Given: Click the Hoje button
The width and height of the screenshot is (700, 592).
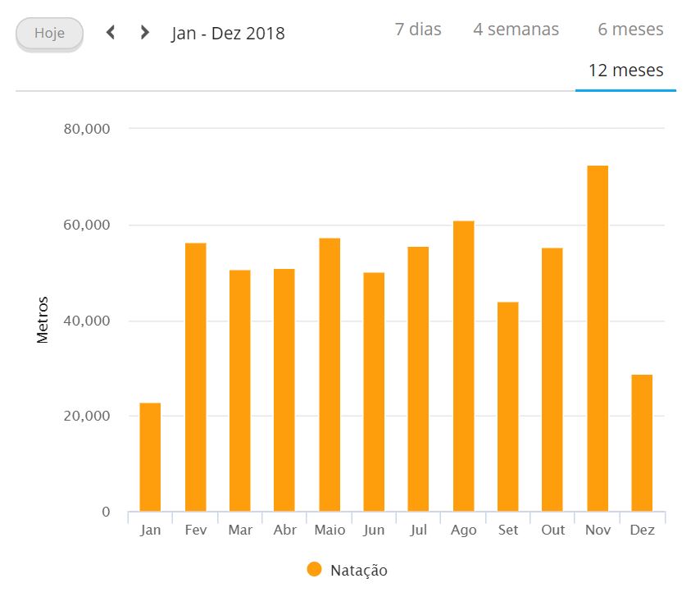Looking at the screenshot, I should coord(49,34).
